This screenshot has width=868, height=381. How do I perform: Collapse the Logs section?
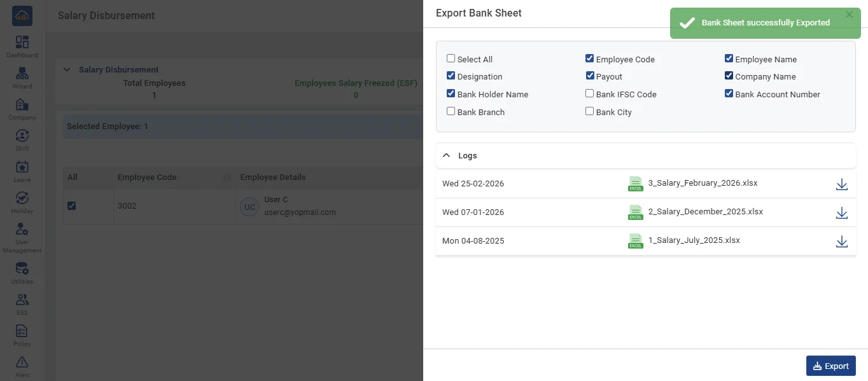[x=446, y=155]
